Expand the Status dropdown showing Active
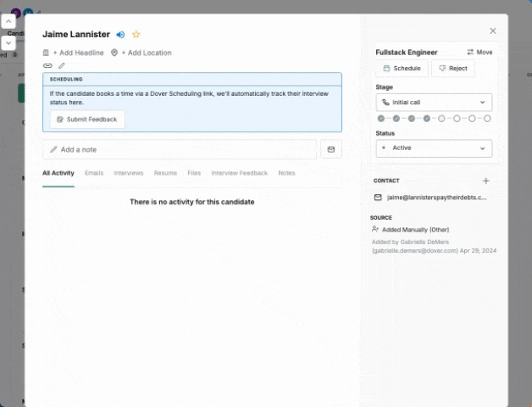This screenshot has height=407, width=532. (434, 148)
